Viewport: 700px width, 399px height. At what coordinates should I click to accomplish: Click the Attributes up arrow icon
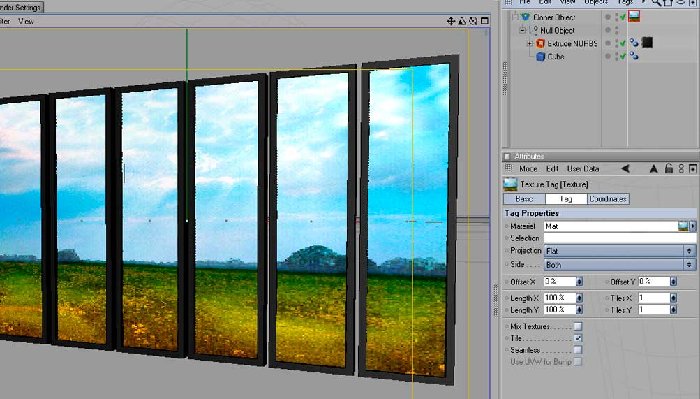click(x=654, y=169)
